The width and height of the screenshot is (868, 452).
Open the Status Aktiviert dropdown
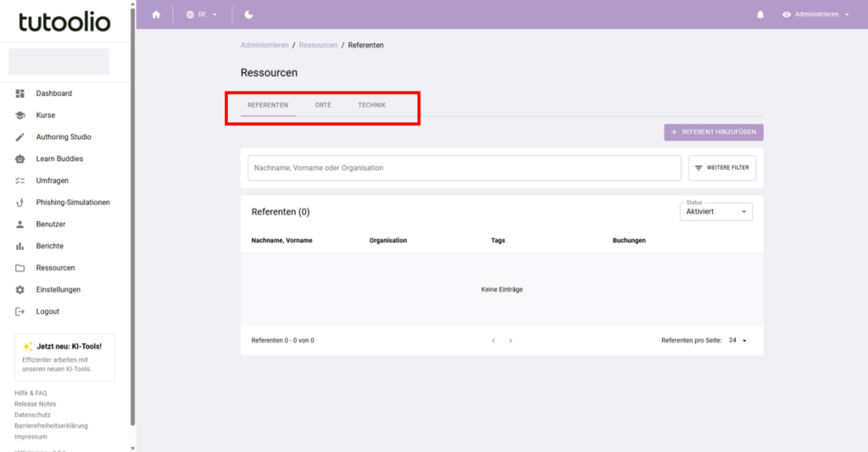(x=715, y=212)
